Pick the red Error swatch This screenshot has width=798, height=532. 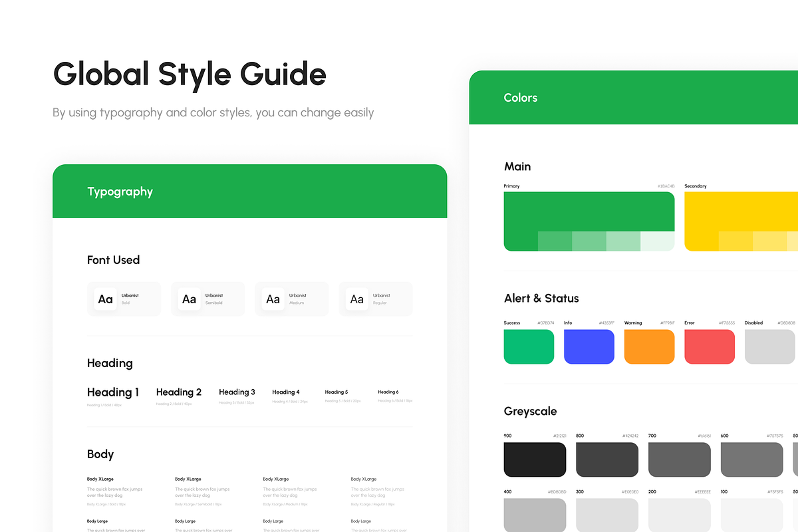pos(710,346)
